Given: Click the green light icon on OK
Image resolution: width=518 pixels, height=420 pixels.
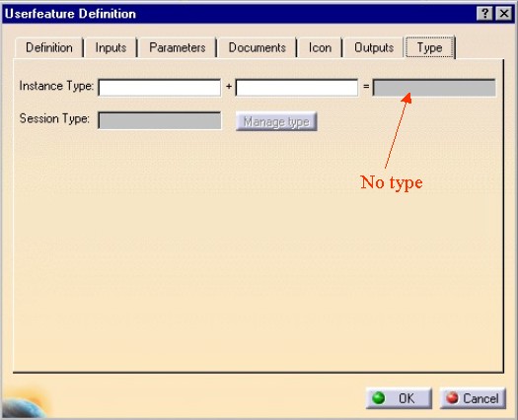Looking at the screenshot, I should [378, 398].
